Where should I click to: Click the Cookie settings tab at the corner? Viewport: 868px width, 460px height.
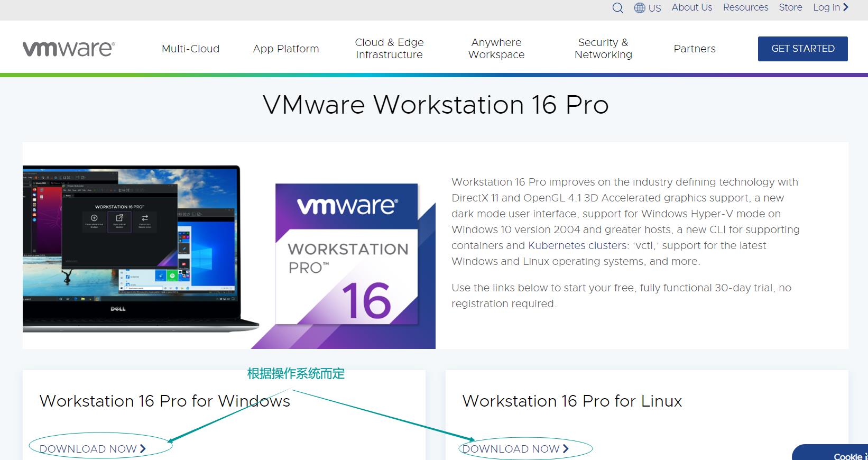(830, 453)
